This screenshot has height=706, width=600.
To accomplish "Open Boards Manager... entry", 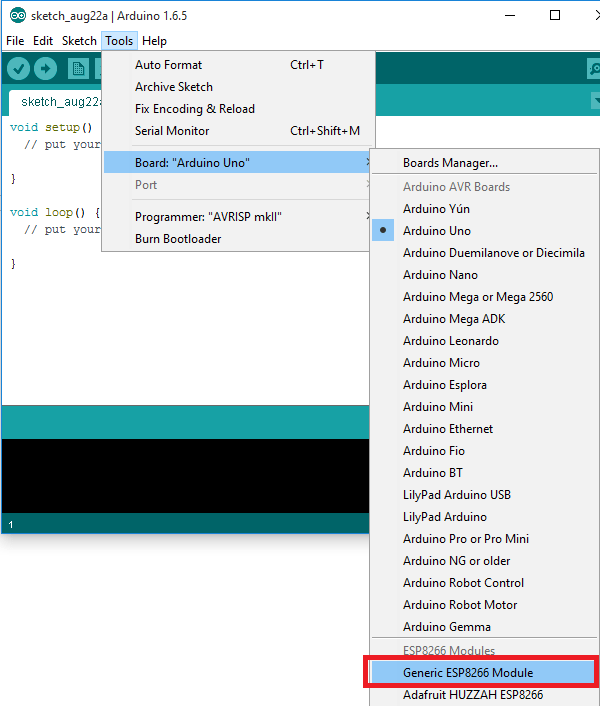I will pyautogui.click(x=450, y=163).
